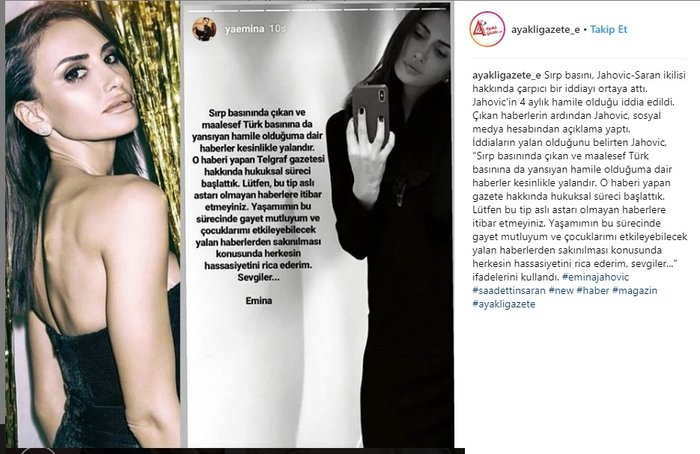Open the #magazin hashtag

tap(635, 290)
